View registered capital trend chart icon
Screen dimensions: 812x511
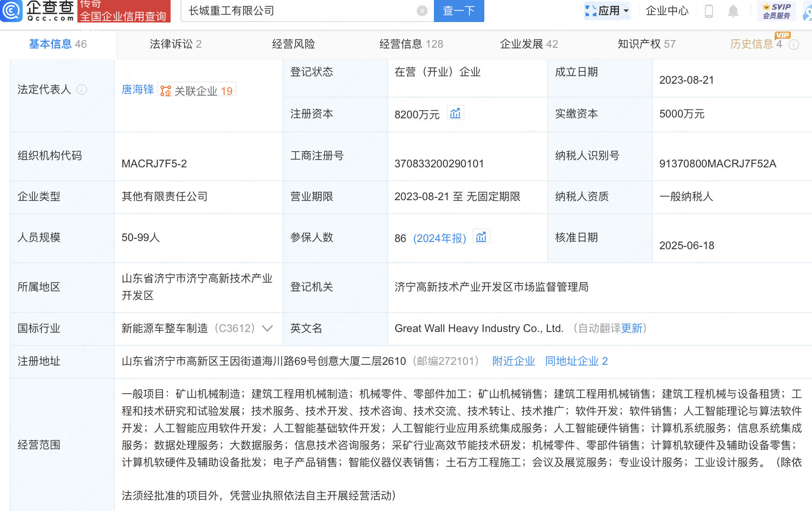coord(456,113)
